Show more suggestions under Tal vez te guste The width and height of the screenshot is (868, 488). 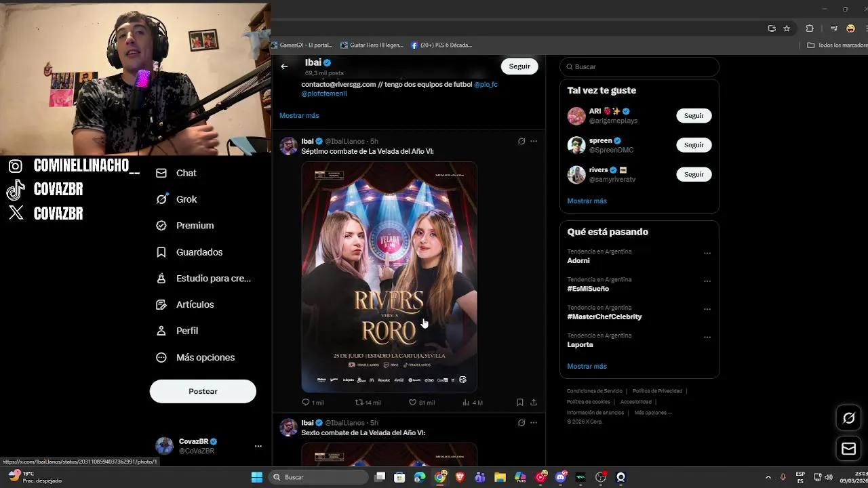(587, 201)
